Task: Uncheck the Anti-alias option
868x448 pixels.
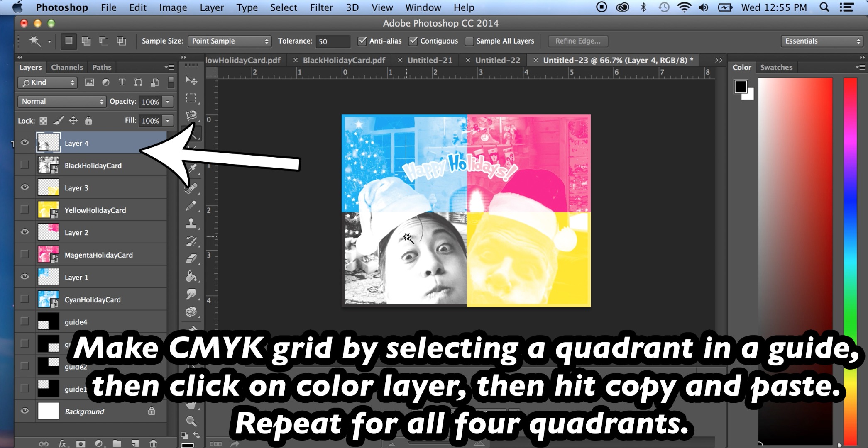Action: 363,41
